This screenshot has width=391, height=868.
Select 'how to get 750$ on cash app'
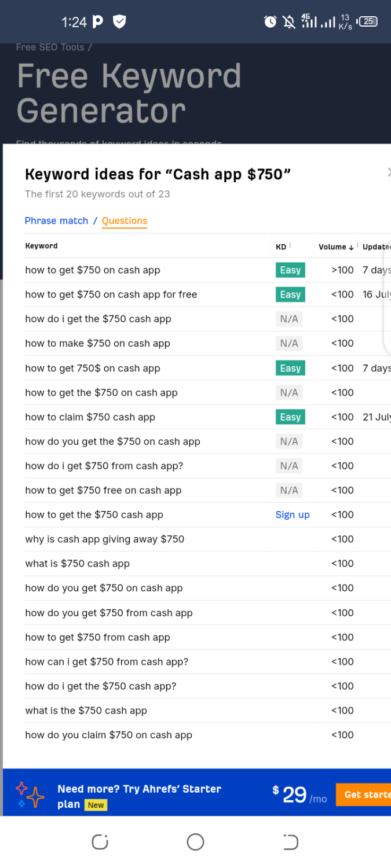pos(93,368)
